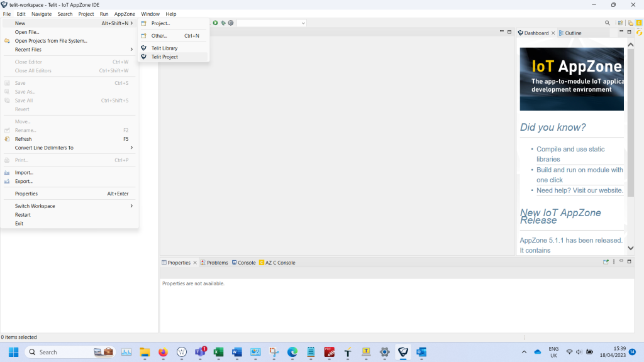Minimize the Dashboard panel
The width and height of the screenshot is (644, 362).
621,31
